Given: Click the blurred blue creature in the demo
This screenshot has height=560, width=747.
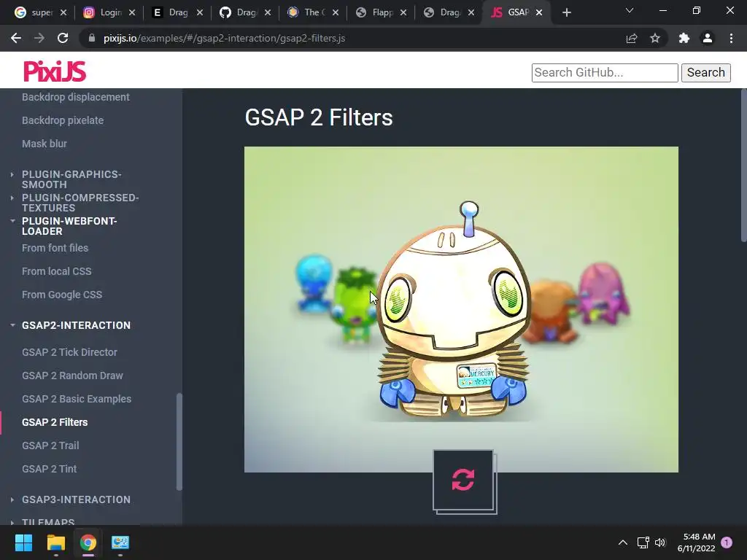Looking at the screenshot, I should [x=313, y=284].
